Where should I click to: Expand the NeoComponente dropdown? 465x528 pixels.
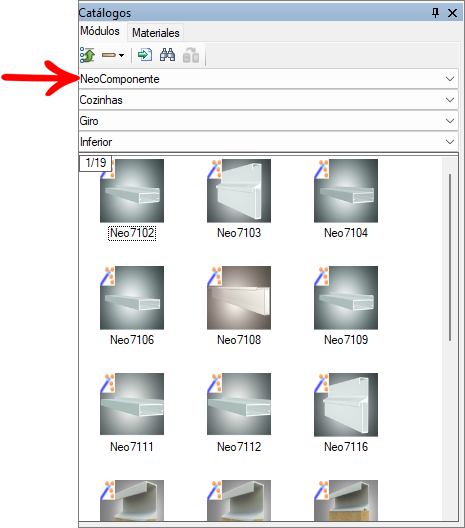pos(450,79)
